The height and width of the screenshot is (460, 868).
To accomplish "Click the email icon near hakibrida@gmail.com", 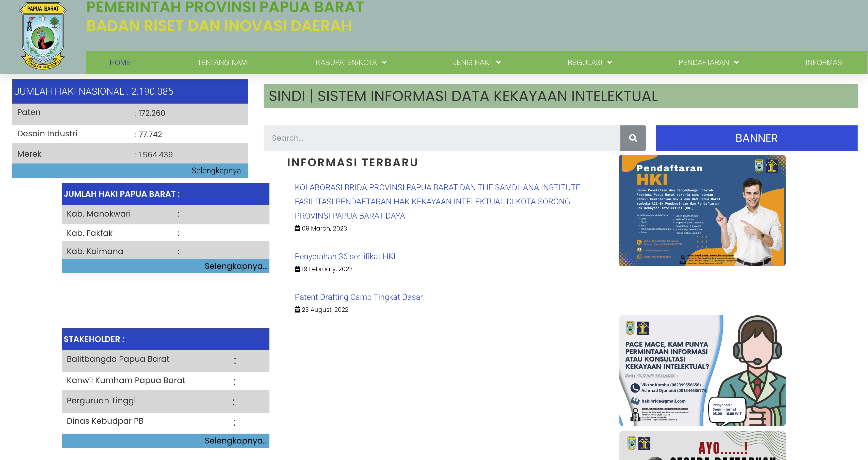I will [635, 401].
